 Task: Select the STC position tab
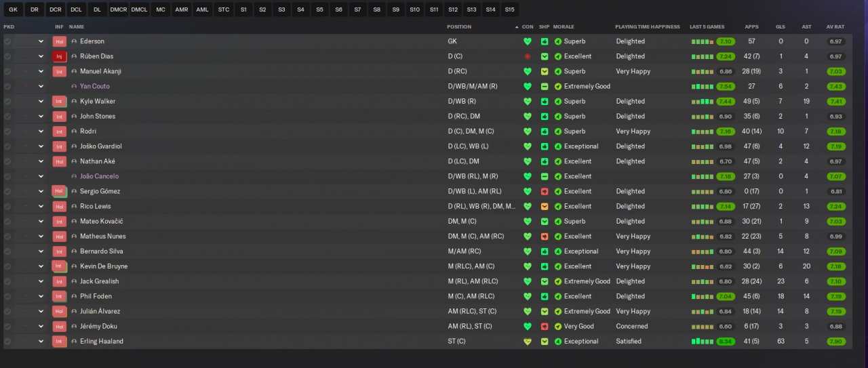coord(223,10)
